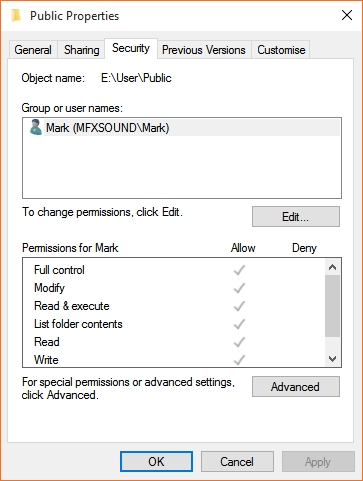Go to the Customise tab

[281, 50]
